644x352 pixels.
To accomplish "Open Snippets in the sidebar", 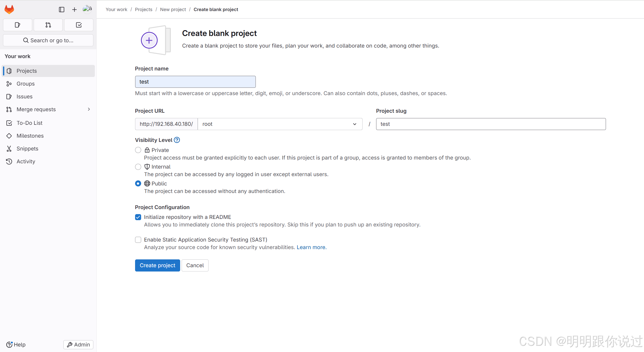I will [48, 149].
